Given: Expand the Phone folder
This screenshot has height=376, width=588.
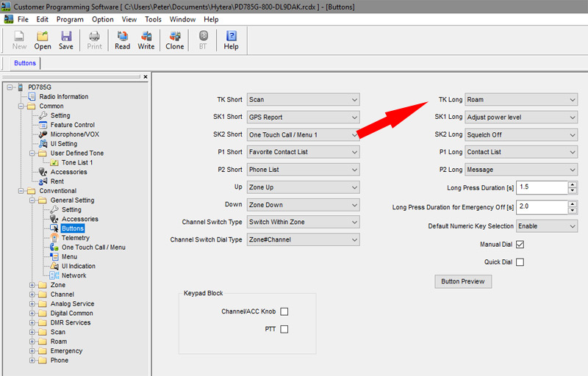Looking at the screenshot, I should pyautogui.click(x=32, y=361).
